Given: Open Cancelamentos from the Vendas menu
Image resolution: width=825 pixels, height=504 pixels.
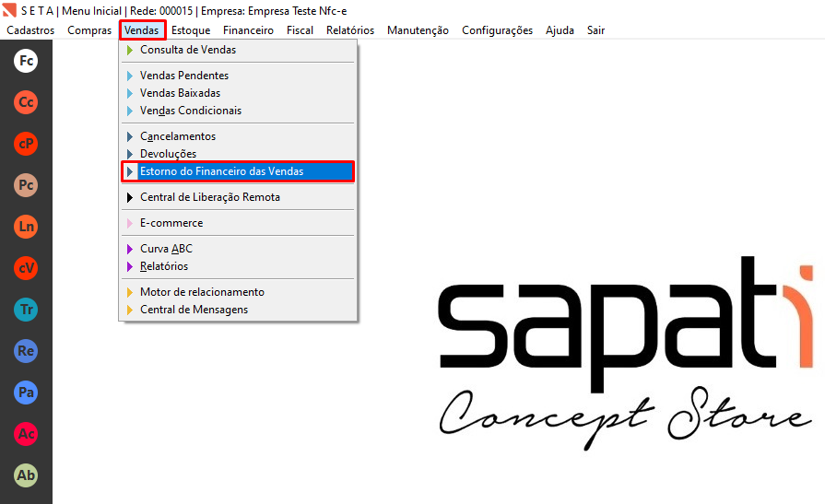Looking at the screenshot, I should pyautogui.click(x=238, y=136).
